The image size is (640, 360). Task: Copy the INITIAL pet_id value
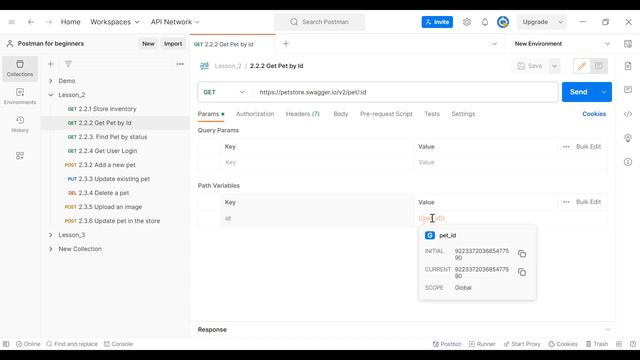click(522, 254)
